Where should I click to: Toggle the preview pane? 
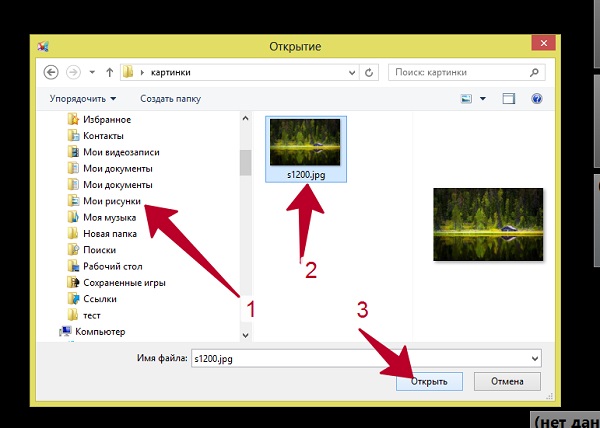pyautogui.click(x=509, y=99)
